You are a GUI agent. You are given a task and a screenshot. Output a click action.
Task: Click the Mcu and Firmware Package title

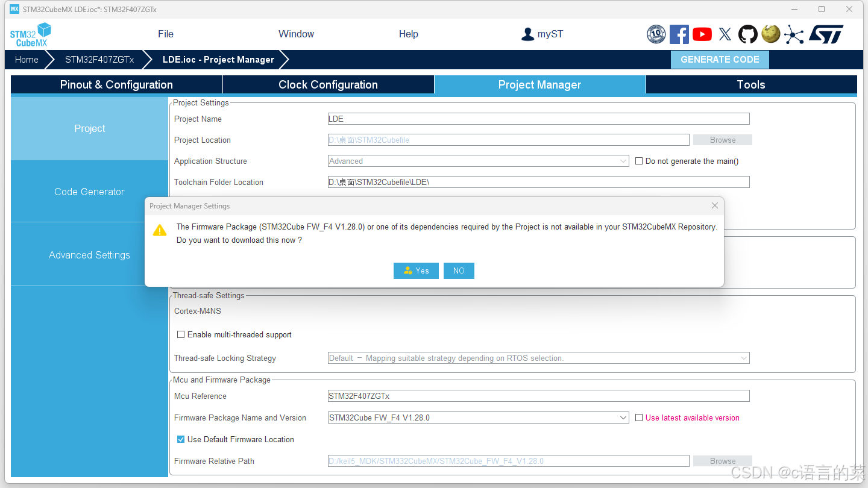point(222,380)
